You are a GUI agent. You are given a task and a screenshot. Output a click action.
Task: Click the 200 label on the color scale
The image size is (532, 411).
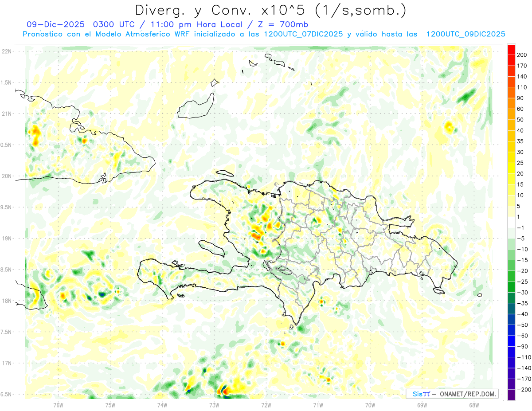click(522, 55)
